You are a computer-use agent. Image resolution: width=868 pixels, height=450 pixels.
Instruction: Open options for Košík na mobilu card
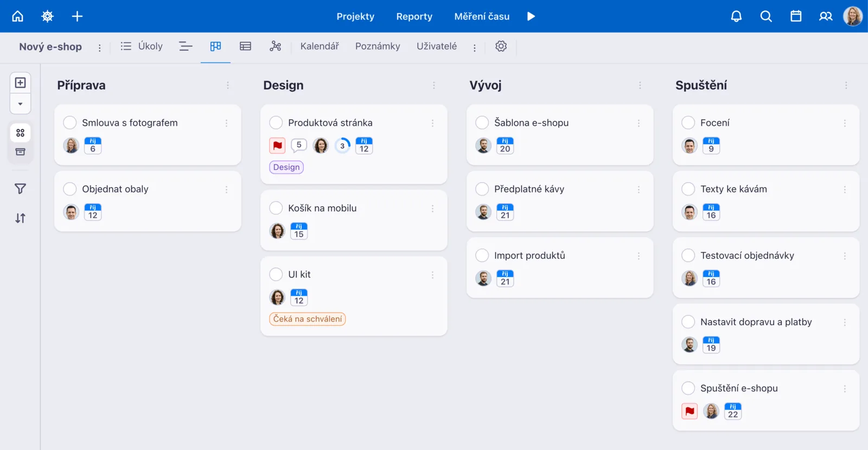[x=432, y=208]
